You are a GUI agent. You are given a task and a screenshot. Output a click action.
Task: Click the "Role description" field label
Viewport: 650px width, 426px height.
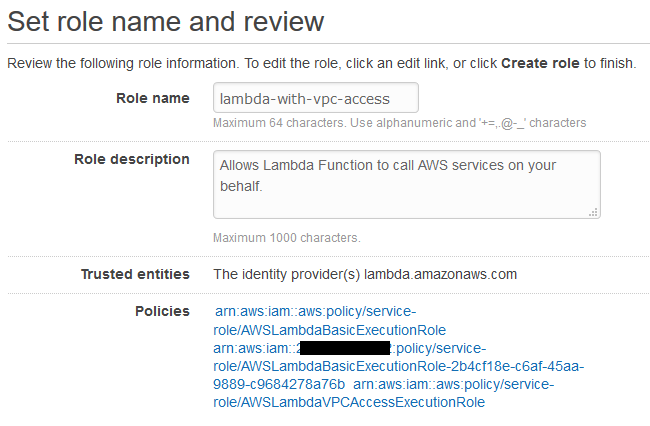pyautogui.click(x=132, y=159)
